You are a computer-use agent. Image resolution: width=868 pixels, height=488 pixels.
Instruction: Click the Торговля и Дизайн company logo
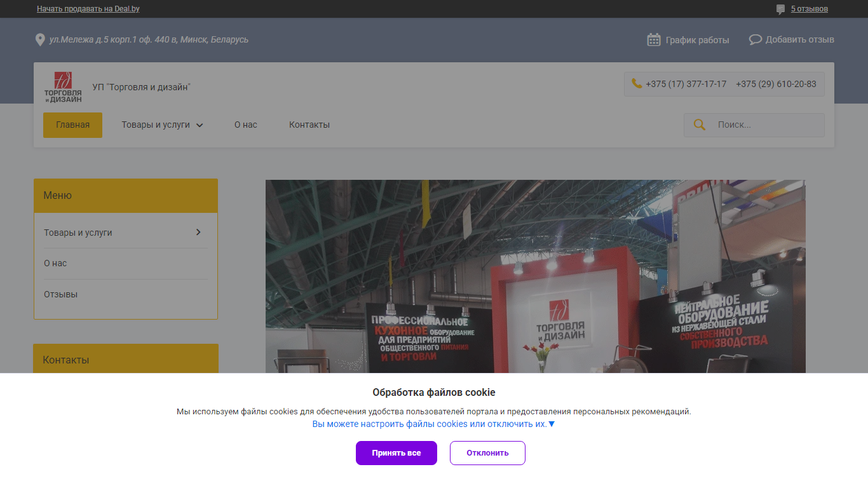point(63,87)
